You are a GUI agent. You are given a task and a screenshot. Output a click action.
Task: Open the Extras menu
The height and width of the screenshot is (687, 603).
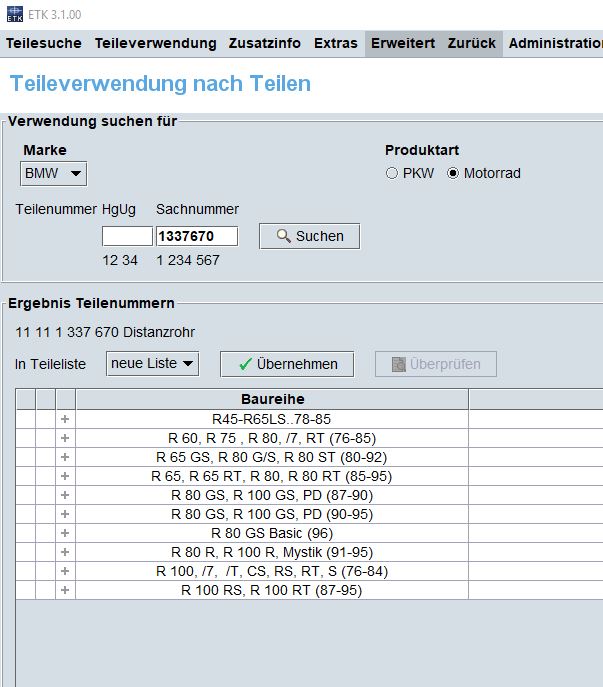point(335,43)
